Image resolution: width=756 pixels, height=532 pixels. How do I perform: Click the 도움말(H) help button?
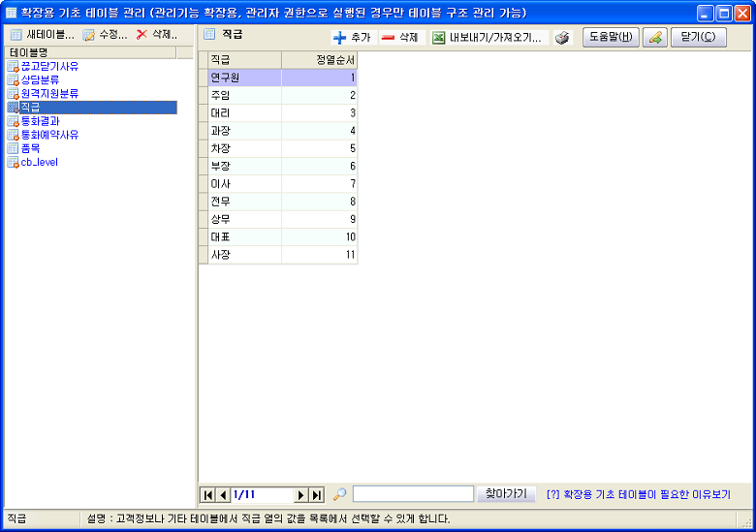tap(611, 37)
